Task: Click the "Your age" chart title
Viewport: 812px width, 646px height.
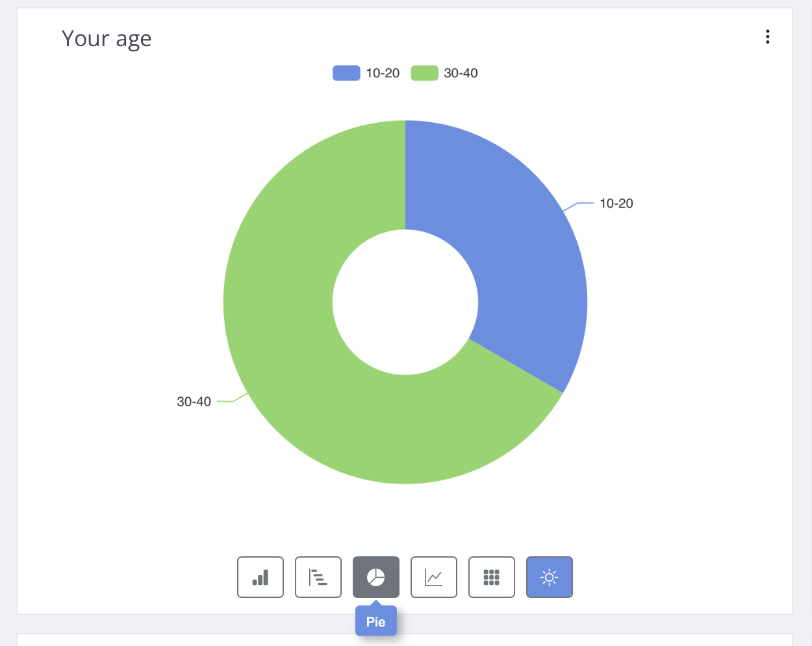Action: tap(107, 39)
